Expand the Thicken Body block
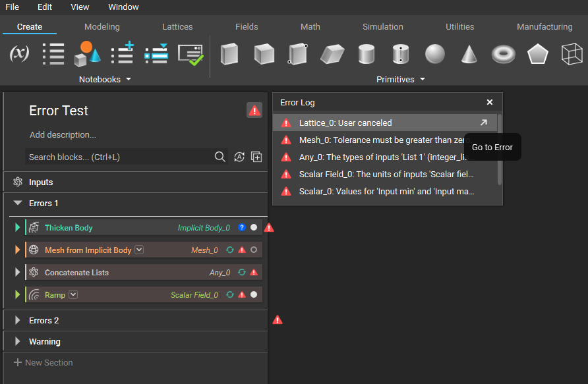Image resolution: width=588 pixels, height=384 pixels. (x=17, y=227)
